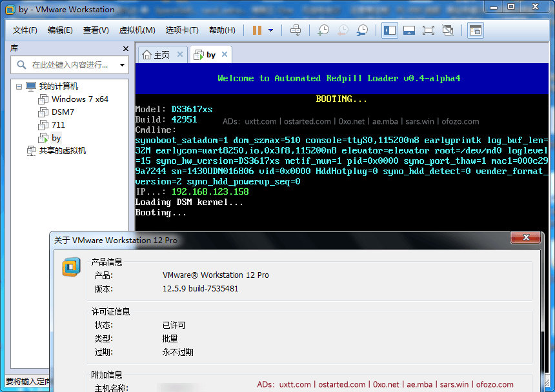Viewport: 555px width, 392px height.
Task: Open the 帮助(H) menu
Action: tap(222, 30)
